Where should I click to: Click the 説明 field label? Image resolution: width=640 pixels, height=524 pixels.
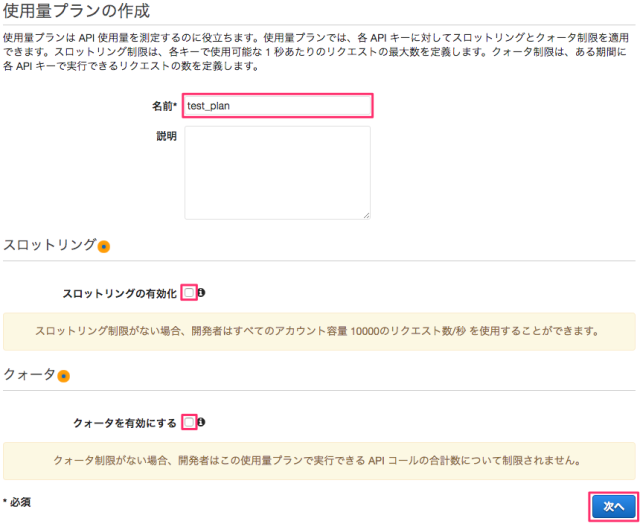166,136
